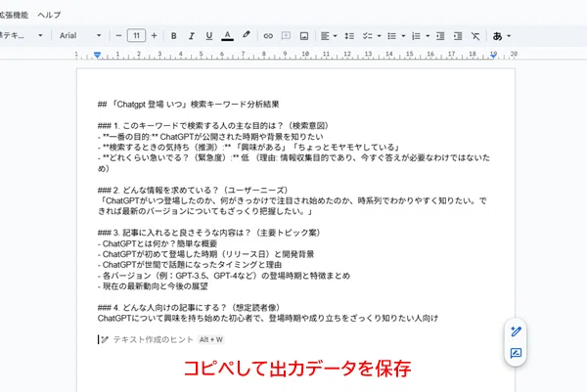Toggle underline formatting
The height and width of the screenshot is (392, 587).
click(x=209, y=36)
